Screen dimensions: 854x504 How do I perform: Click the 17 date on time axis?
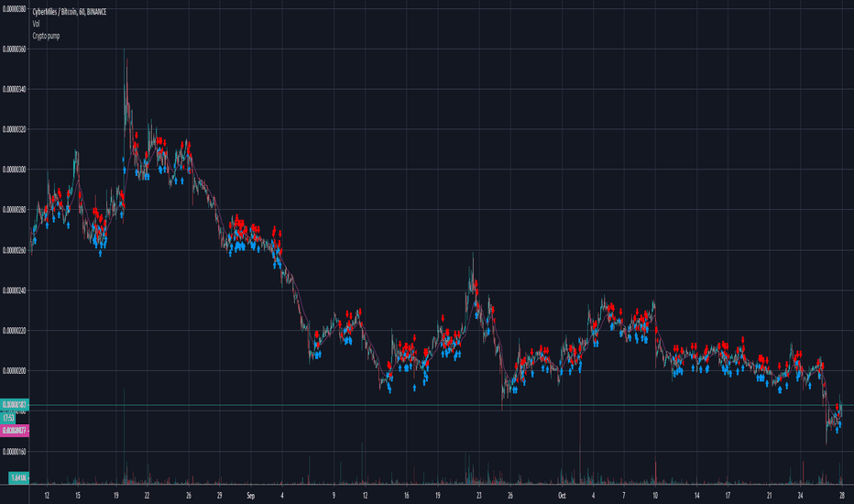click(x=728, y=496)
